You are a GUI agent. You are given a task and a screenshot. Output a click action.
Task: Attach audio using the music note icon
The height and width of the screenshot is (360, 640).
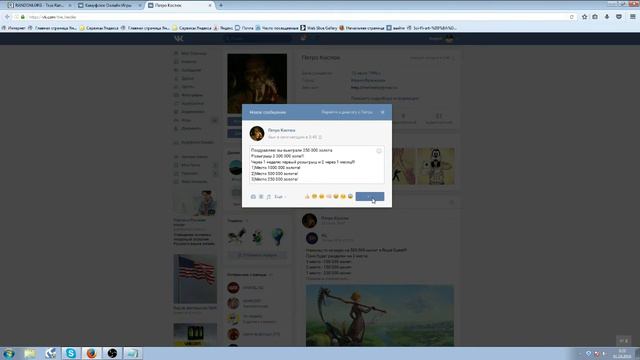tap(269, 197)
